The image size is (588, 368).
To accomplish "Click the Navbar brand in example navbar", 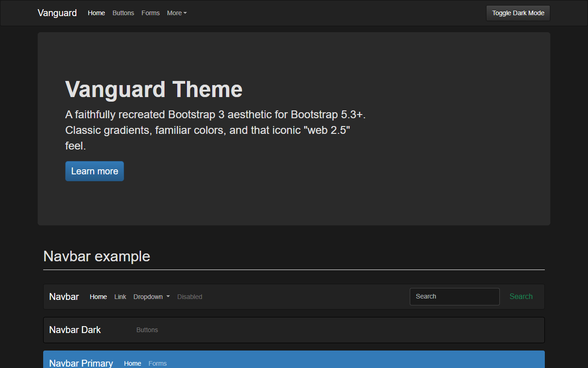I will pyautogui.click(x=64, y=297).
